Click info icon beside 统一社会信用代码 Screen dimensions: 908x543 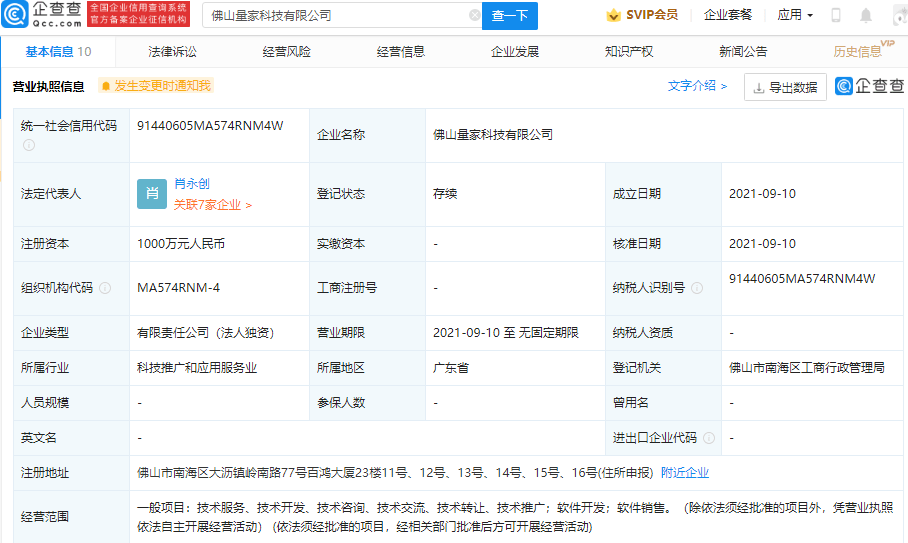pos(28,145)
